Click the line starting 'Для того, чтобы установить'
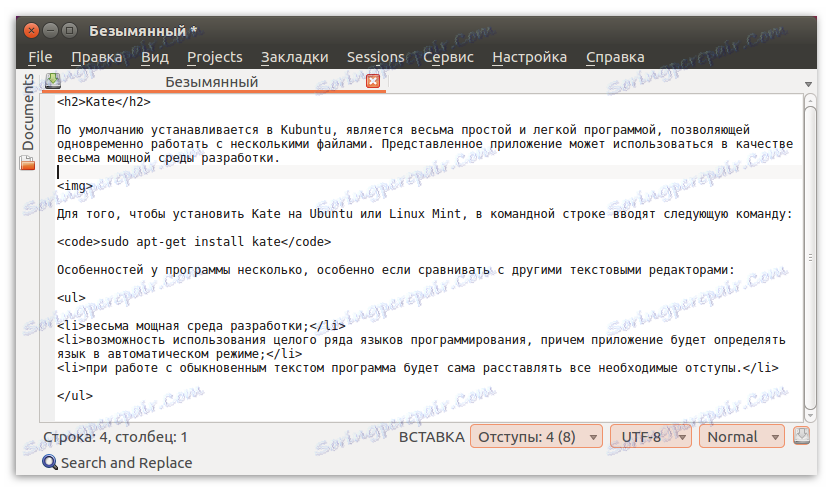 pyautogui.click(x=424, y=214)
